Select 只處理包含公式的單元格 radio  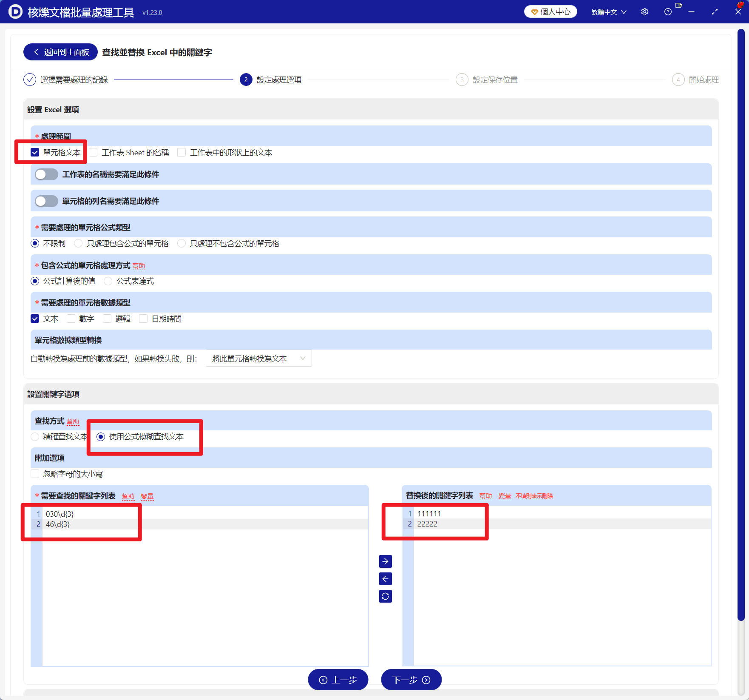[x=78, y=243]
